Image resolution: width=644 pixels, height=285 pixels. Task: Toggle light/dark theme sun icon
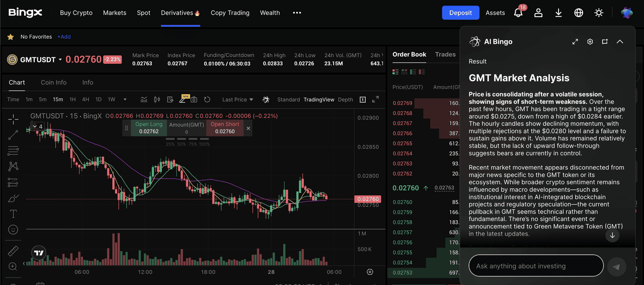(x=599, y=13)
